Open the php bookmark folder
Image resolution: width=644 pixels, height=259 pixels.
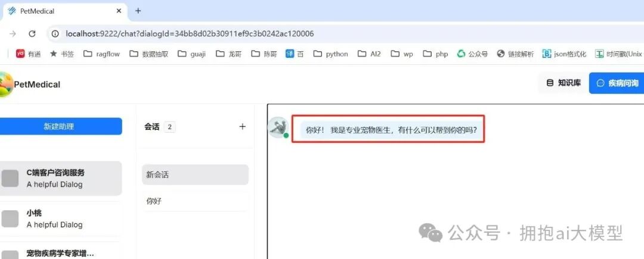click(x=435, y=54)
